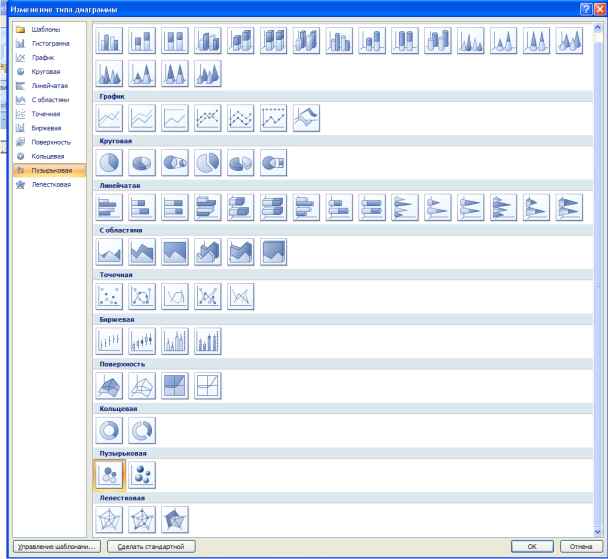
Task: Select first area chart under С областями
Action: (x=109, y=252)
